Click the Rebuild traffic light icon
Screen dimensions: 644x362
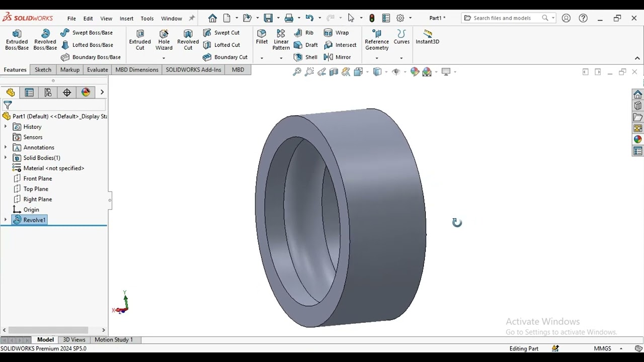point(372,18)
